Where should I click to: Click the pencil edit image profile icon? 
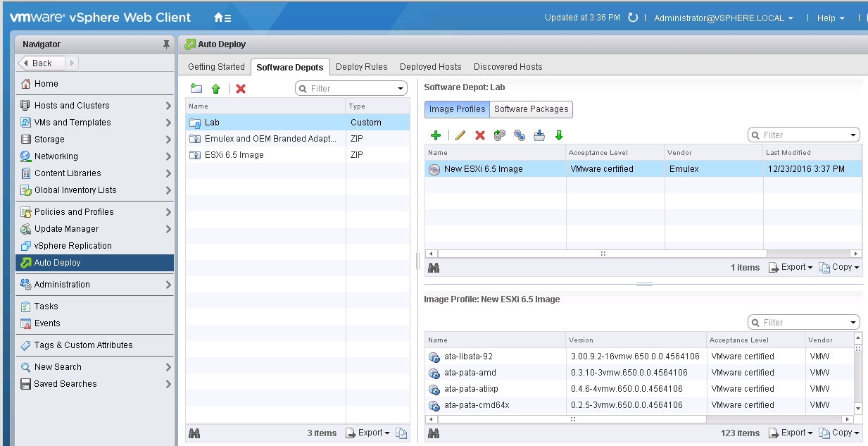[x=460, y=135]
